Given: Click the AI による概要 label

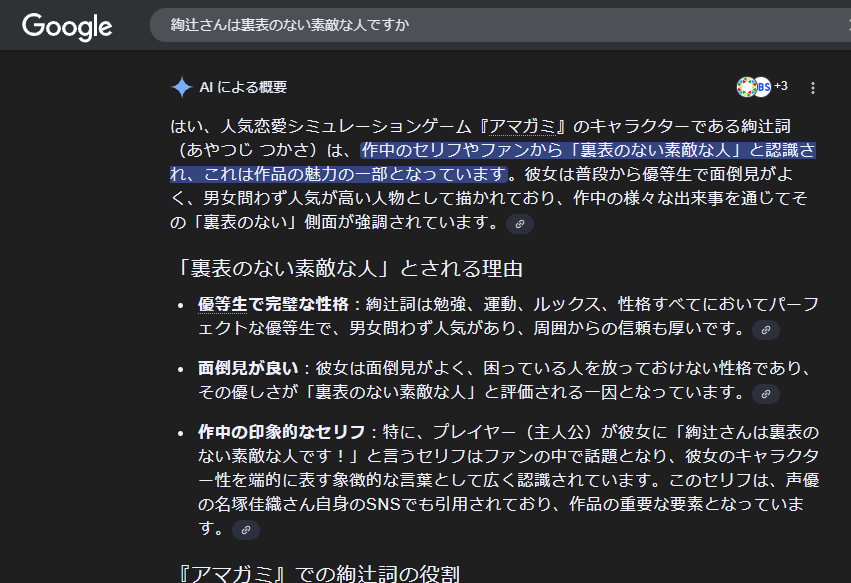Looking at the screenshot, I should (x=243, y=87).
